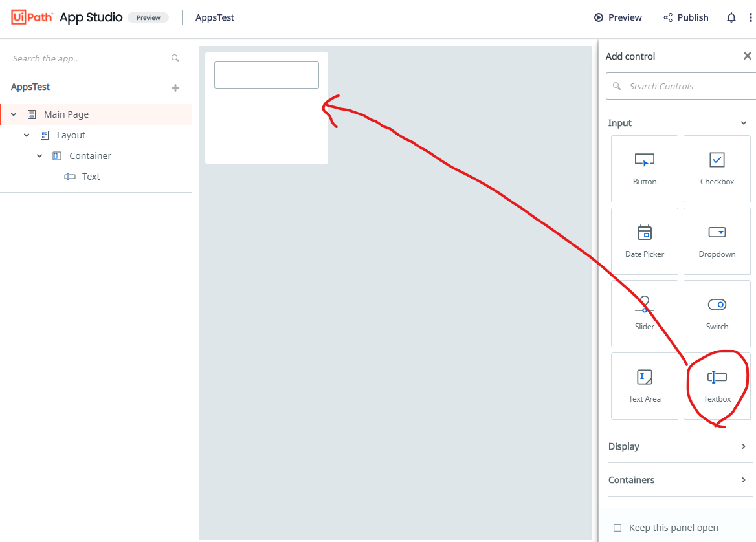Add the Textbox control
The height and width of the screenshot is (542, 756).
717,386
